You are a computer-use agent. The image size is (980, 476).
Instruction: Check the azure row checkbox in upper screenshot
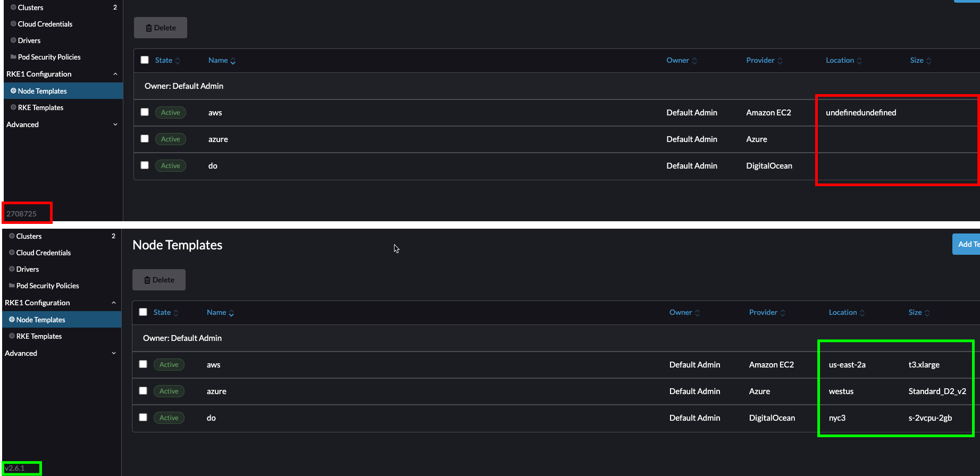(x=145, y=139)
